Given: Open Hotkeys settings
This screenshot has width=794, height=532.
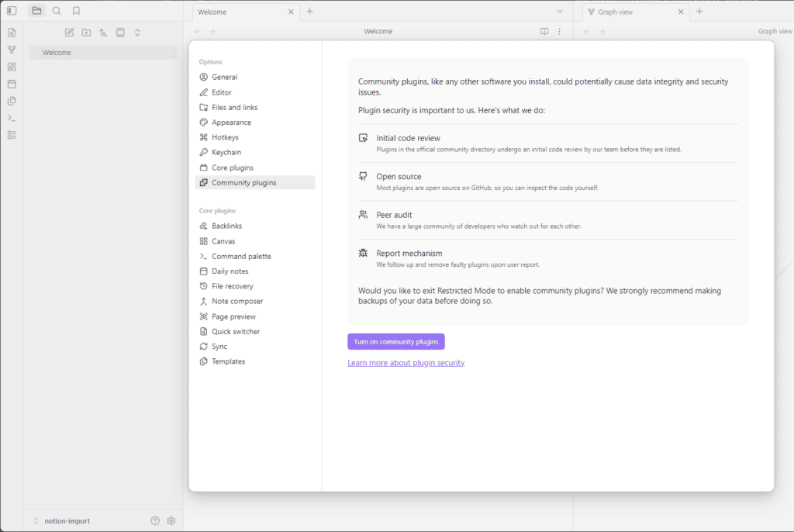Looking at the screenshot, I should (x=255, y=137).
